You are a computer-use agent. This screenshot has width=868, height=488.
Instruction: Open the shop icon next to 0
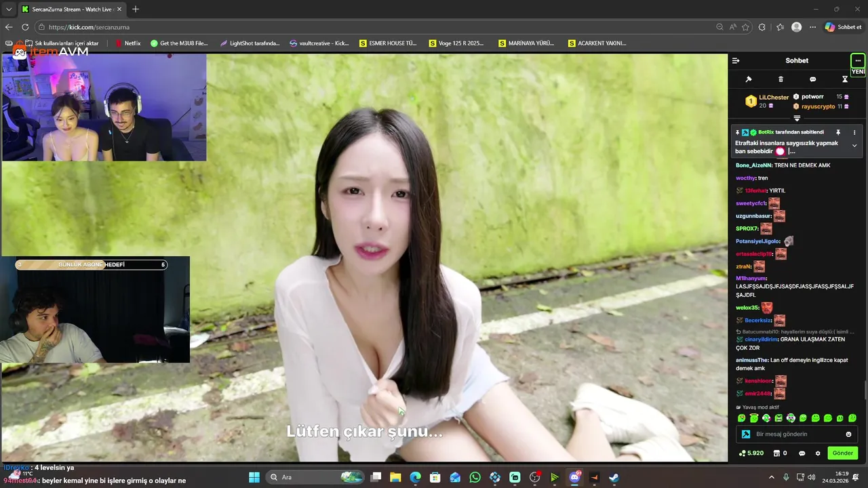(776, 453)
